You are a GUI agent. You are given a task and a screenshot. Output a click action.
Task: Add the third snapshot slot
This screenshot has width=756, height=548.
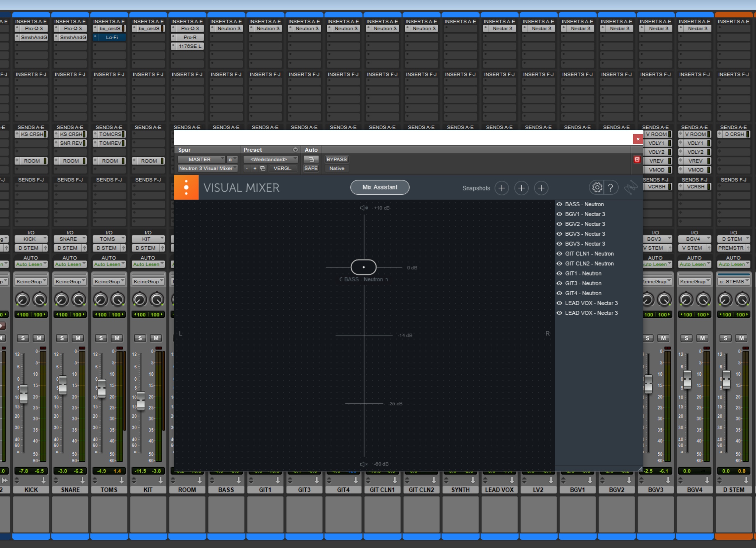click(x=541, y=188)
